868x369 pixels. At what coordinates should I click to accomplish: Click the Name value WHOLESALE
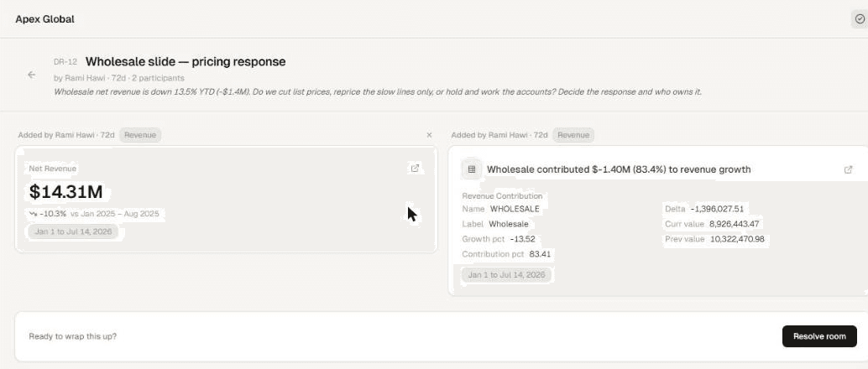tap(515, 209)
